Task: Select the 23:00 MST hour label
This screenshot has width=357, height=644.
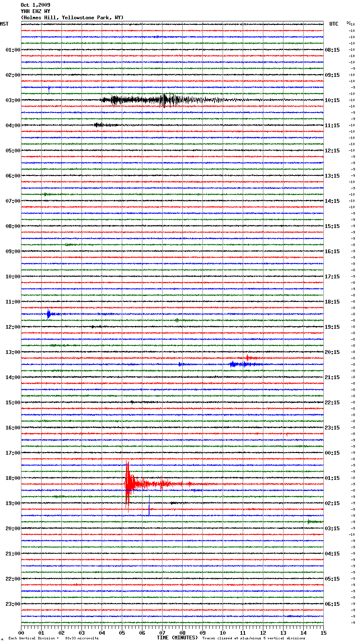Action: point(13,604)
